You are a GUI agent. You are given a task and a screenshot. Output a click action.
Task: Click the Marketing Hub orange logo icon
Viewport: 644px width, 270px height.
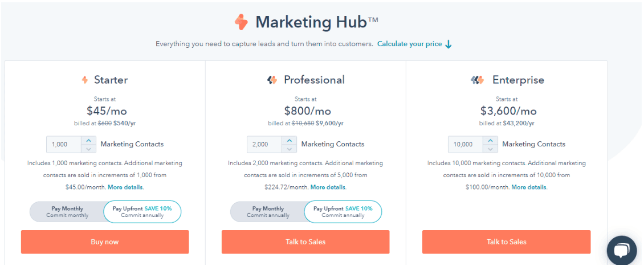click(241, 22)
